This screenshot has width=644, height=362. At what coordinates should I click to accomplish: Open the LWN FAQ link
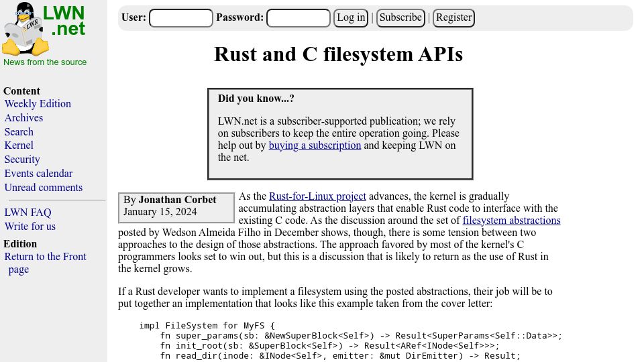coord(28,213)
